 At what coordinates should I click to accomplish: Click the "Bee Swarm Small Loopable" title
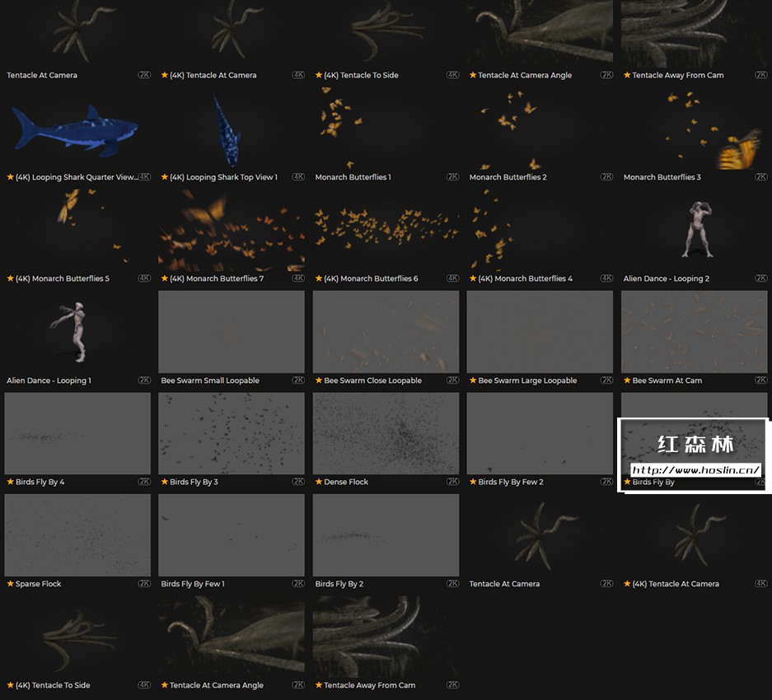pos(210,380)
